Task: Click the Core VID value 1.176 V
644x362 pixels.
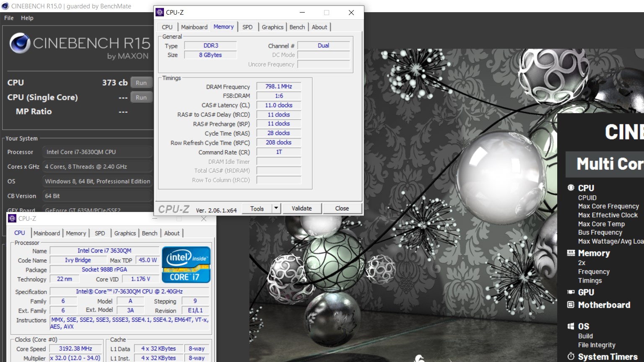Action: pyautogui.click(x=140, y=279)
